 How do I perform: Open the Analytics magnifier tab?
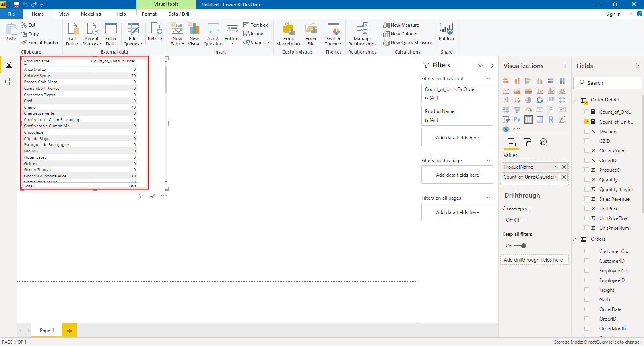(x=544, y=142)
